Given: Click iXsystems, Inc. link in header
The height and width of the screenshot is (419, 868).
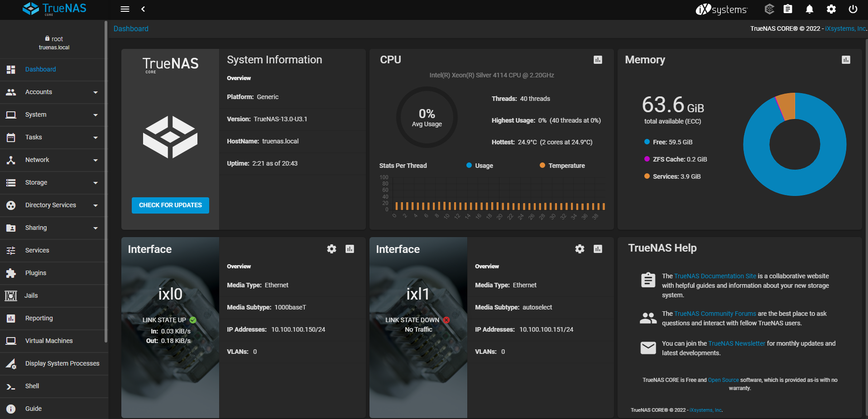Looking at the screenshot, I should tap(845, 29).
